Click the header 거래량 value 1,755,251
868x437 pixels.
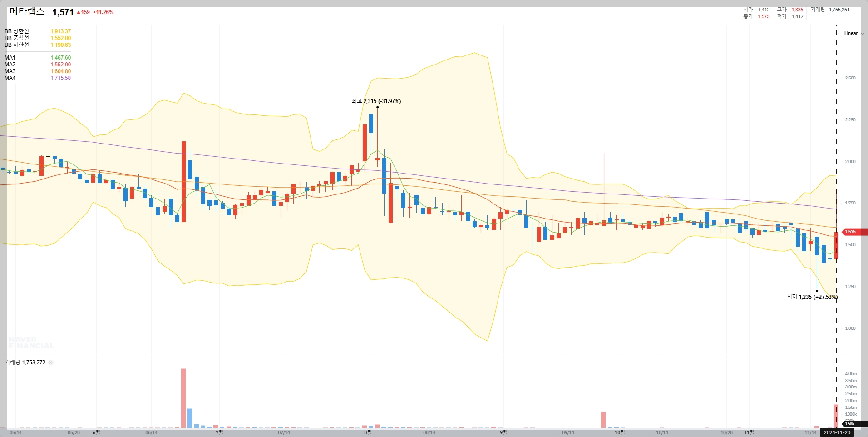(x=839, y=10)
